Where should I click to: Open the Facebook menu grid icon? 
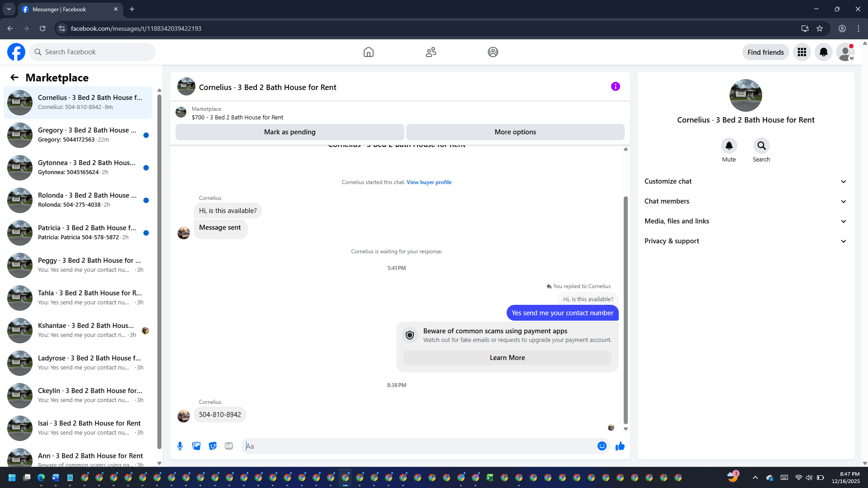click(802, 52)
